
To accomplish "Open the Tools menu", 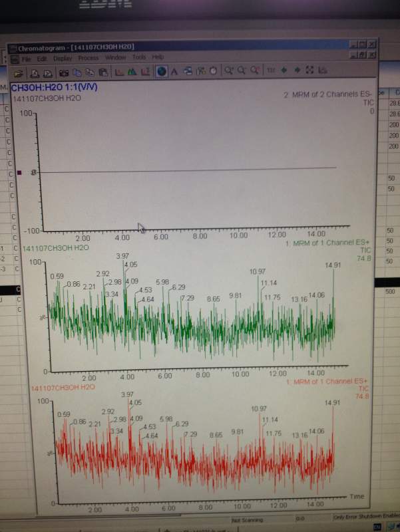I will click(x=139, y=57).
